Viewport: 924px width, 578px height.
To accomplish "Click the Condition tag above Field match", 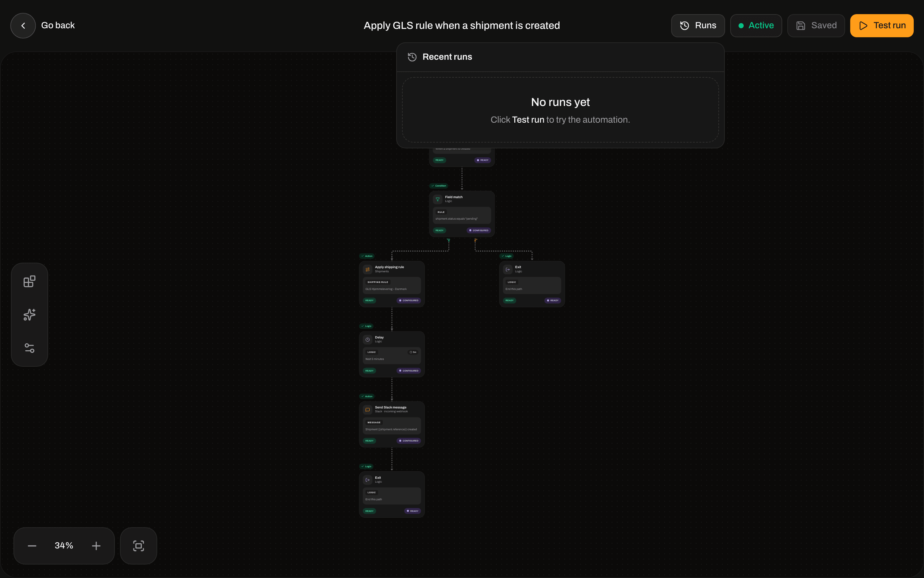I will (439, 186).
